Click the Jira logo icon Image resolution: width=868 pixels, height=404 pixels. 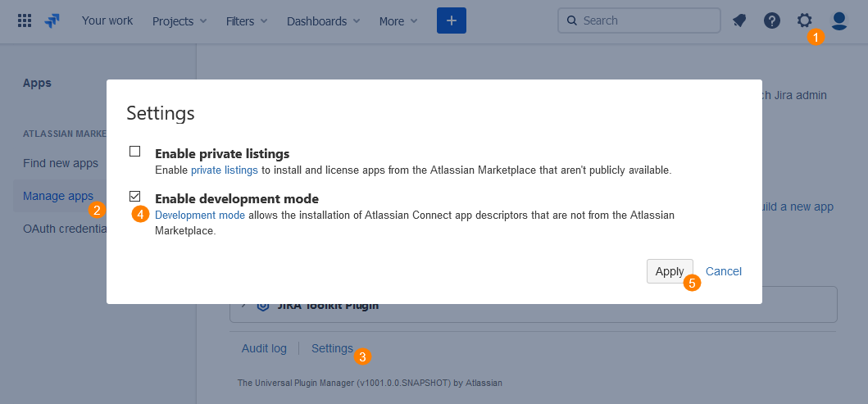point(52,21)
